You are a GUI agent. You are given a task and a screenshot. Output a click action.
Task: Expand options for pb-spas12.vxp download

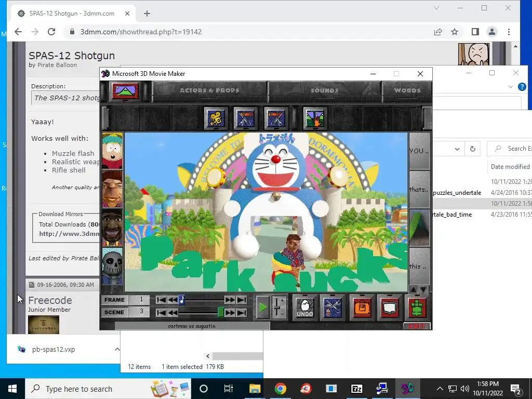coord(117,349)
